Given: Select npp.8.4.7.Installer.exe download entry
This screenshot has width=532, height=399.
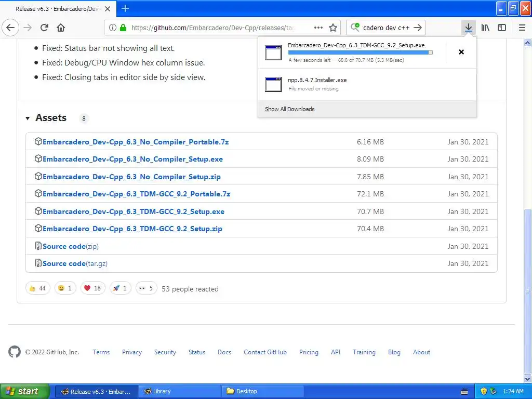Looking at the screenshot, I should pyautogui.click(x=367, y=84).
